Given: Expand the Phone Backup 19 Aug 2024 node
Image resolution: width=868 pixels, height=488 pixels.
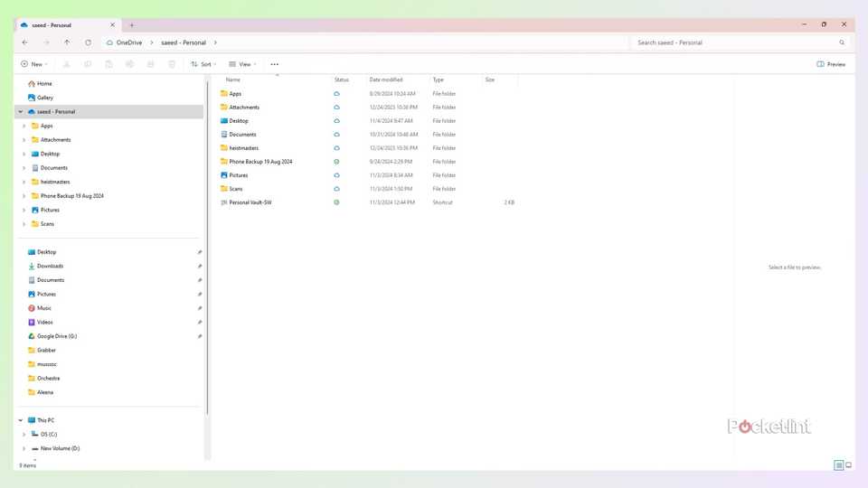Looking at the screenshot, I should click(24, 196).
